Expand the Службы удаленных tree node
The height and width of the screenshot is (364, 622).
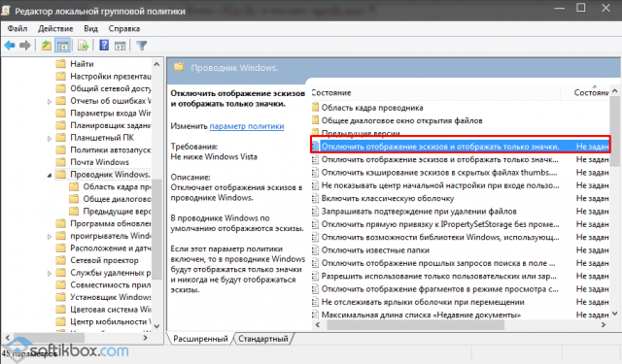tap(50, 274)
